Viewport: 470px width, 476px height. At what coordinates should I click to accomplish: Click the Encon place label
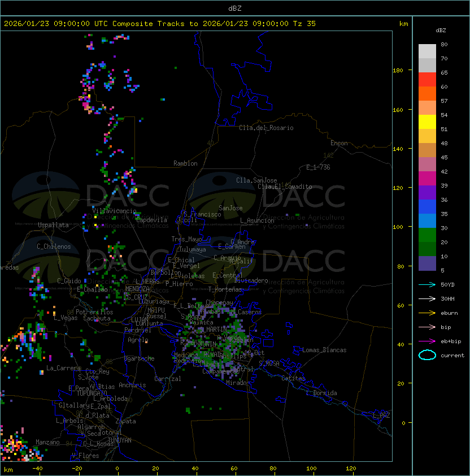[339, 143]
